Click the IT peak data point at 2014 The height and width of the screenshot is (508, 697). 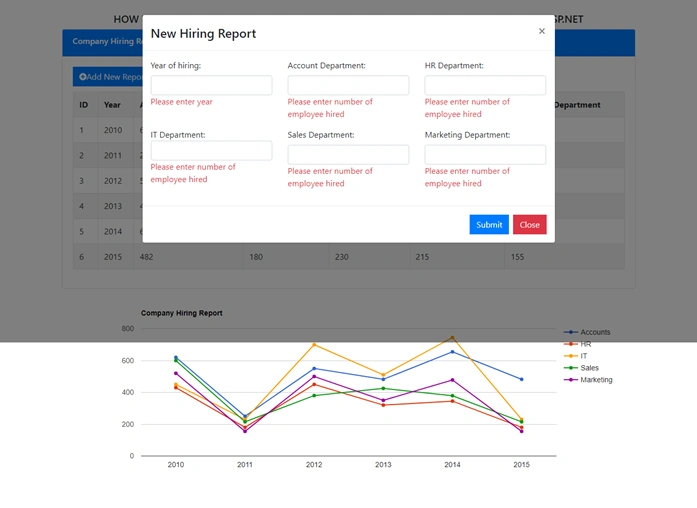[x=453, y=338]
